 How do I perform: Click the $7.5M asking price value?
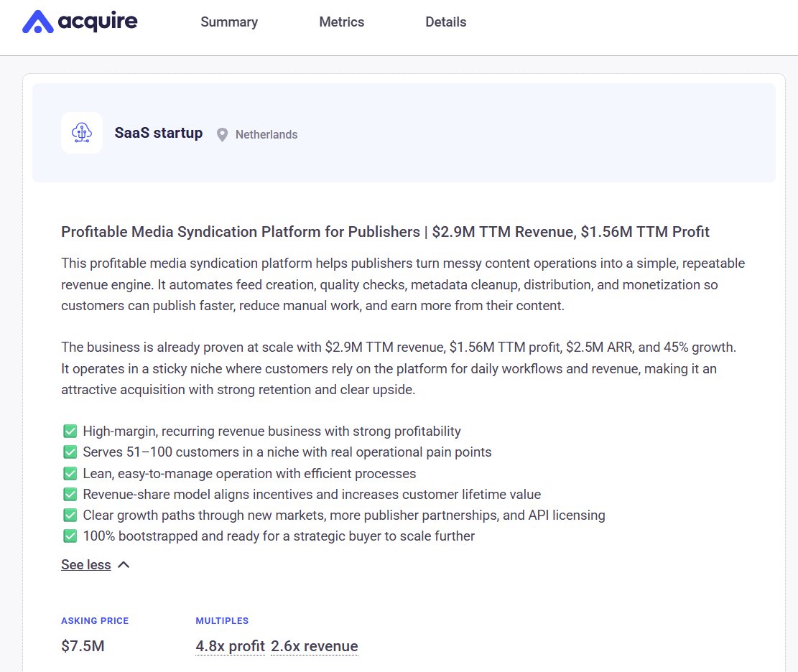[83, 646]
